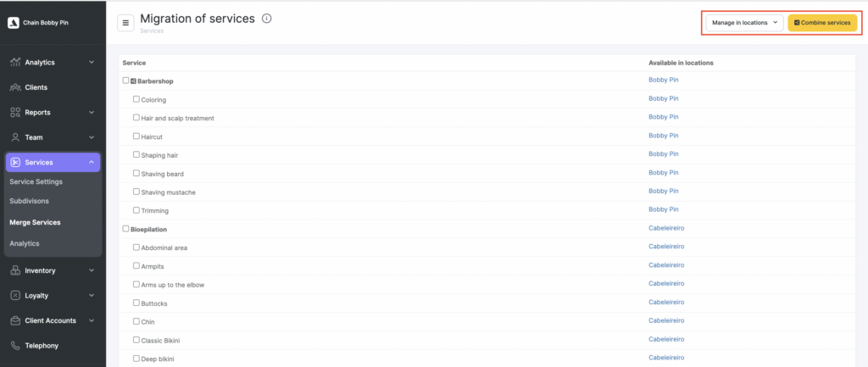The image size is (868, 367).
Task: Collapse the Services sidebar section
Action: point(91,163)
